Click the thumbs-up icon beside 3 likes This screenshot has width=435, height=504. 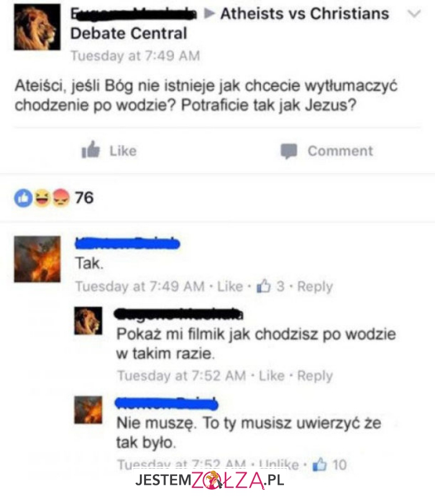tap(263, 286)
